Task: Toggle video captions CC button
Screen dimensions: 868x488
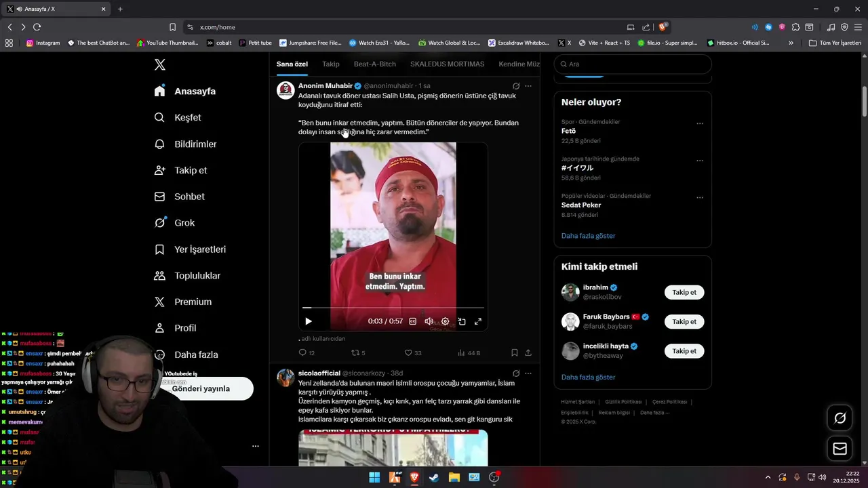Action: (x=412, y=321)
